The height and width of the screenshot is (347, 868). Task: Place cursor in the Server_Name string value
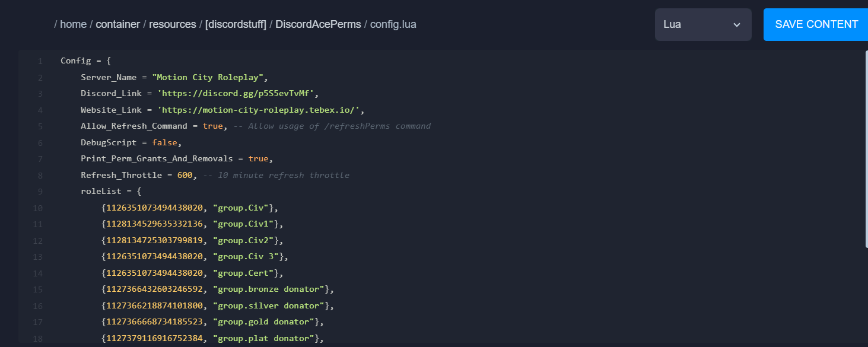tap(208, 77)
